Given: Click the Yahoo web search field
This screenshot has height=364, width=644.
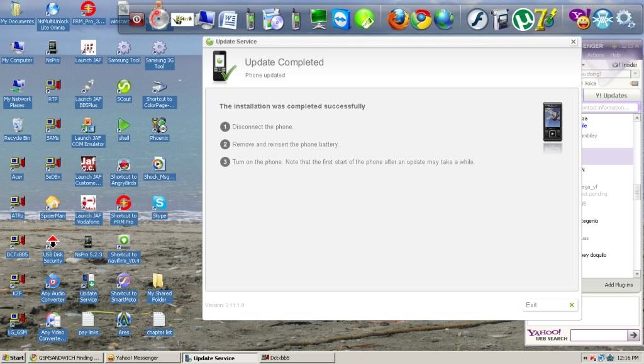Looking at the screenshot, I should (x=598, y=335).
